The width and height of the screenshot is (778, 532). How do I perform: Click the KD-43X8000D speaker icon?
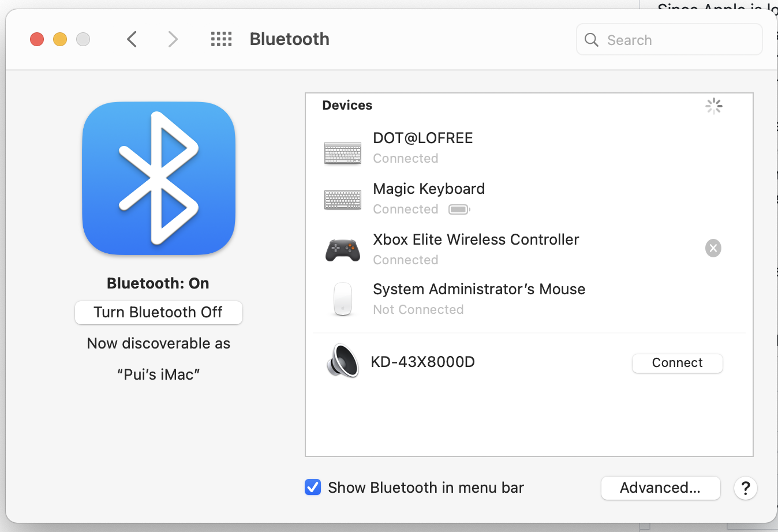pos(343,361)
